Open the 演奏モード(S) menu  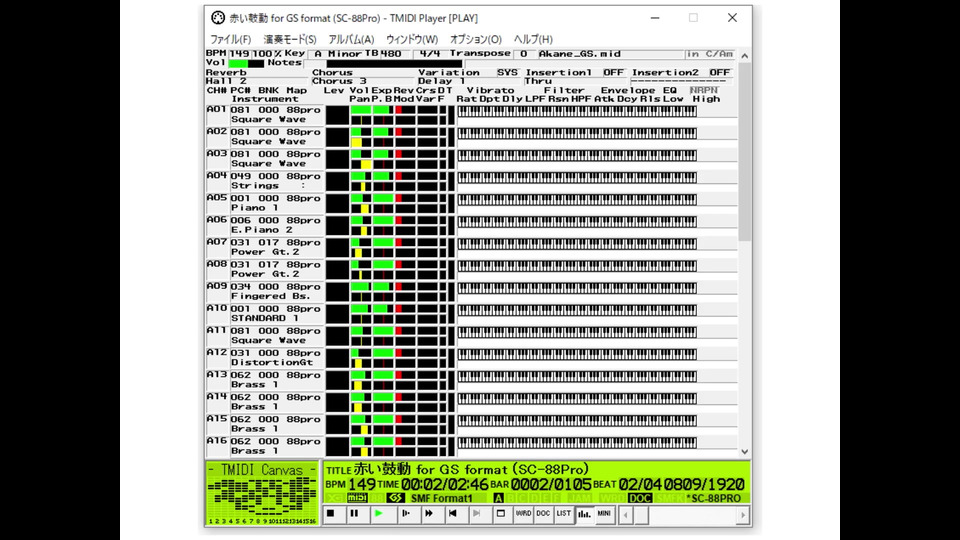(290, 39)
